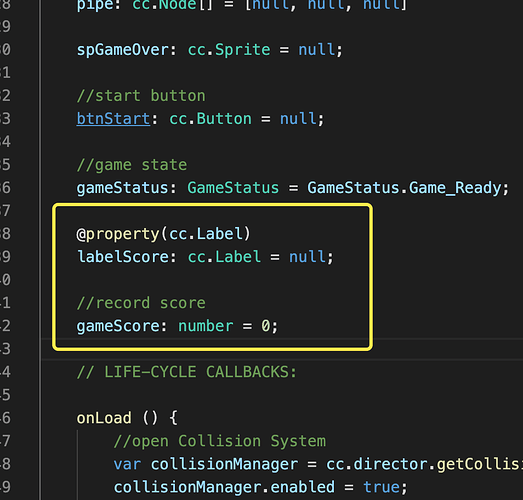Click the var collisionManager declaration
Viewport: 523px width, 500px height.
coord(206,464)
